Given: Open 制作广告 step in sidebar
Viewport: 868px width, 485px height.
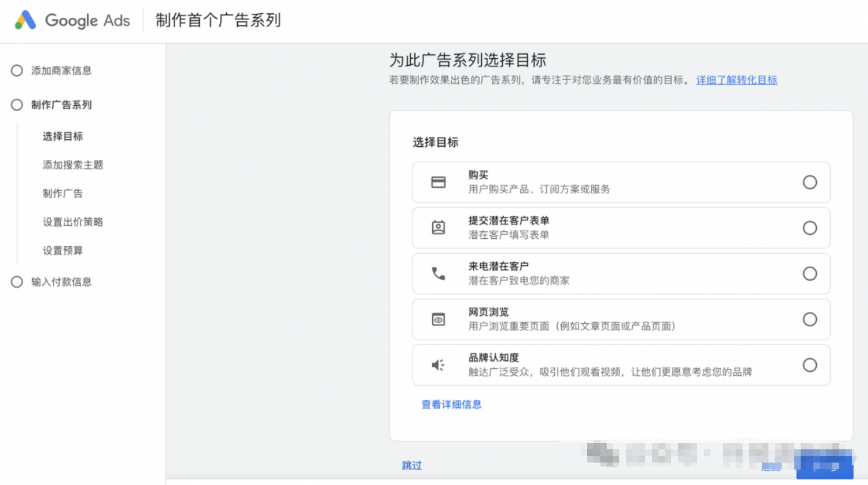Looking at the screenshot, I should [63, 193].
